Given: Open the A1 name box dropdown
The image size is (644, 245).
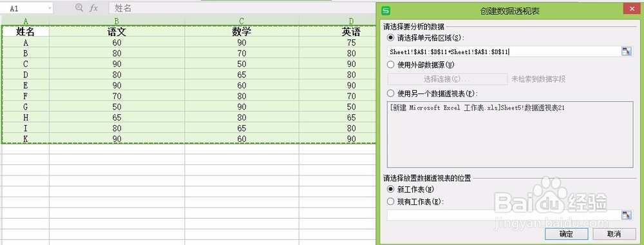Looking at the screenshot, I should pyautogui.click(x=50, y=8).
